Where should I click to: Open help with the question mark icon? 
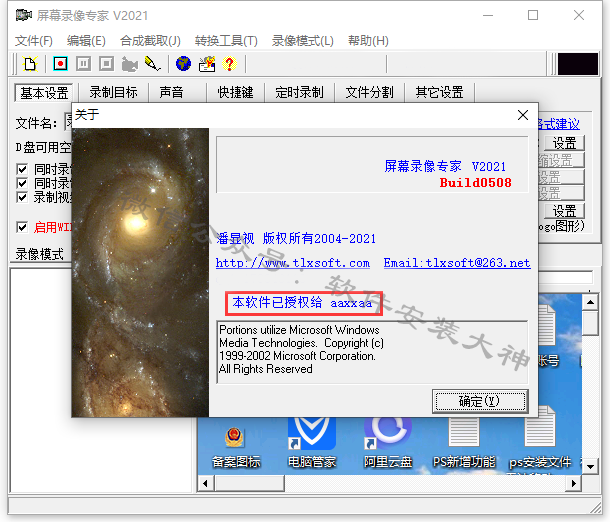230,64
